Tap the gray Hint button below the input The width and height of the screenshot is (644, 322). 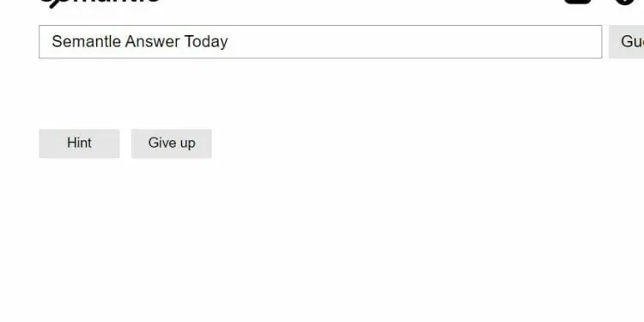[79, 143]
